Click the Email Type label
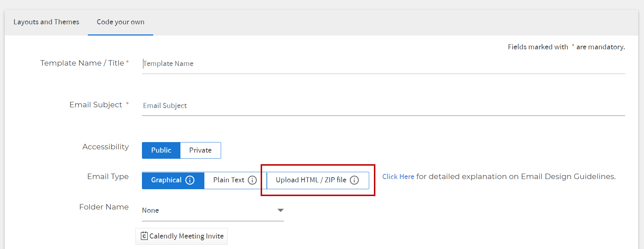This screenshot has height=249, width=644. coord(108,177)
